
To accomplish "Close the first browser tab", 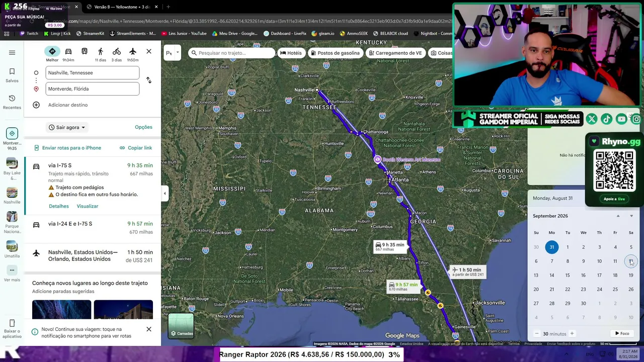I will pyautogui.click(x=76, y=7).
